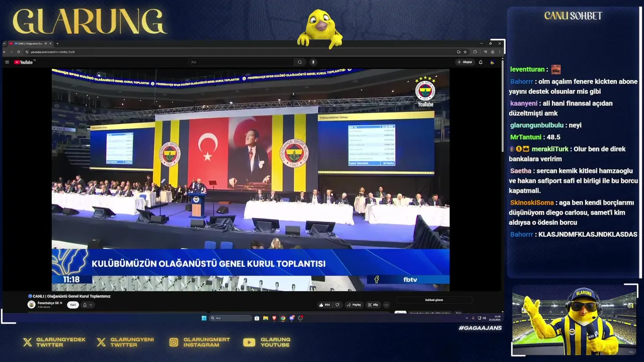Click the #GAGAAJANS hashtag text
Screen dimensions: 644x362
click(480, 328)
